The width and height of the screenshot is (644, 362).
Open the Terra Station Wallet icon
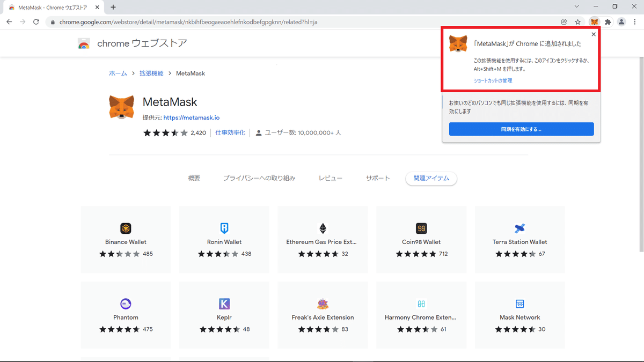click(519, 228)
